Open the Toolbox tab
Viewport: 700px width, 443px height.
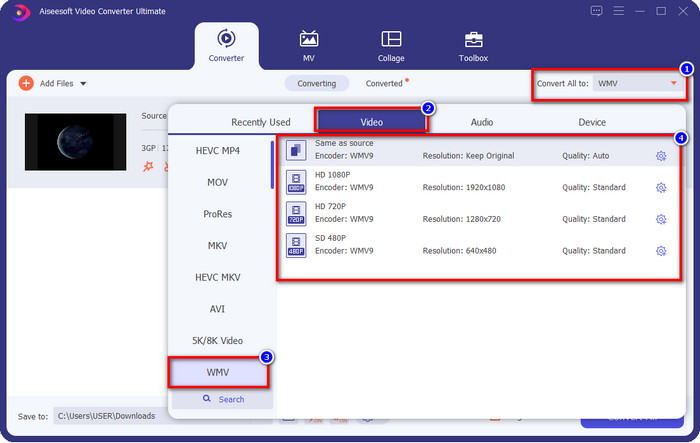(473, 46)
